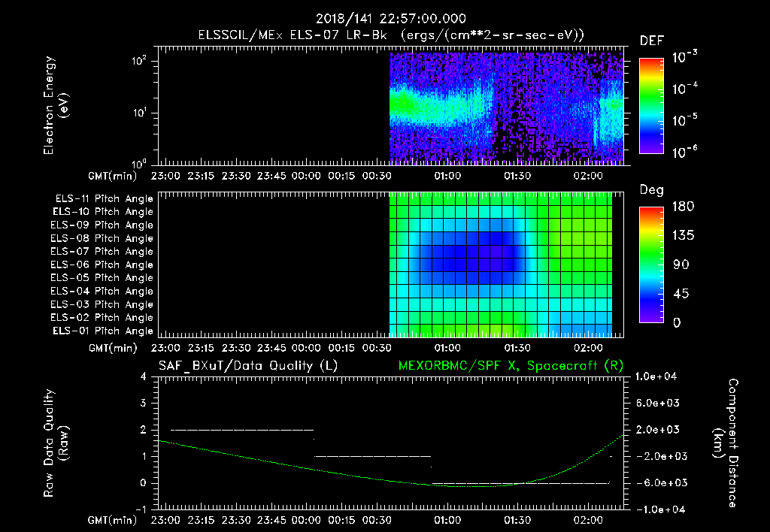Viewport: 770px width, 532px height.
Task: Click the Component Distance (km) axis label
Action: (x=726, y=443)
